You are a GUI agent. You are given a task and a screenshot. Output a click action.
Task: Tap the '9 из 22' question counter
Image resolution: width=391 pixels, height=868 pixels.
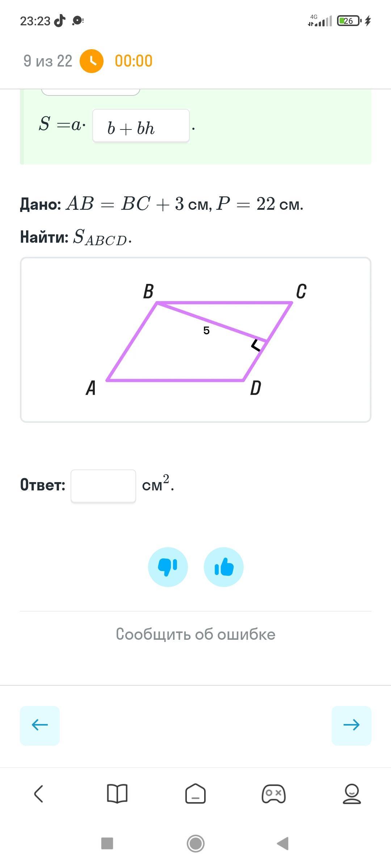click(x=48, y=61)
